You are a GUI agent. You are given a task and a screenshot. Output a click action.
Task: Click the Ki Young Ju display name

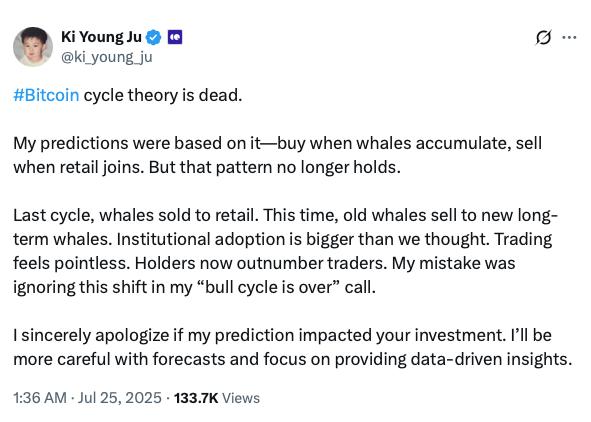tap(101, 37)
